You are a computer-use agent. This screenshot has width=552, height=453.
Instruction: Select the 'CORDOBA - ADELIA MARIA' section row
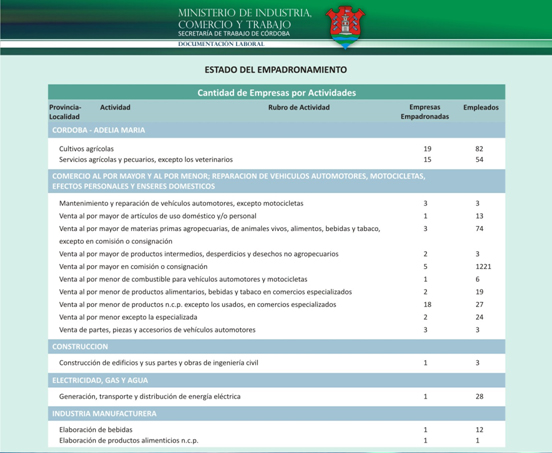pyautogui.click(x=276, y=130)
